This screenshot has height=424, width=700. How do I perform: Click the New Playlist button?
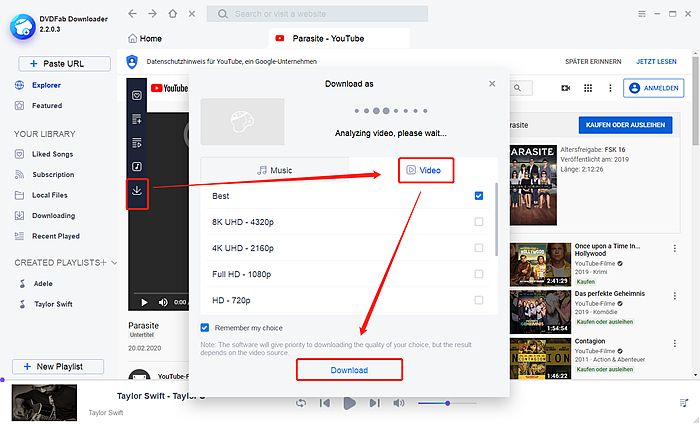point(58,366)
